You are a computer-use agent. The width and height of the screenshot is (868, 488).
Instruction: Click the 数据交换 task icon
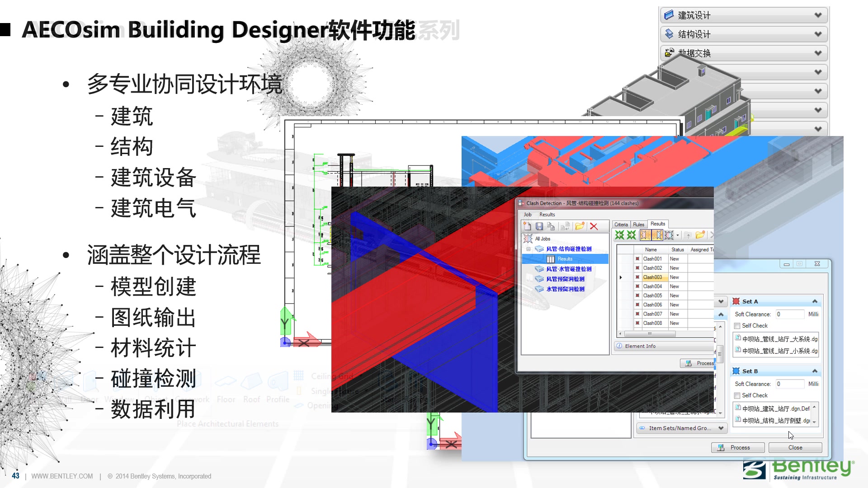coord(669,53)
